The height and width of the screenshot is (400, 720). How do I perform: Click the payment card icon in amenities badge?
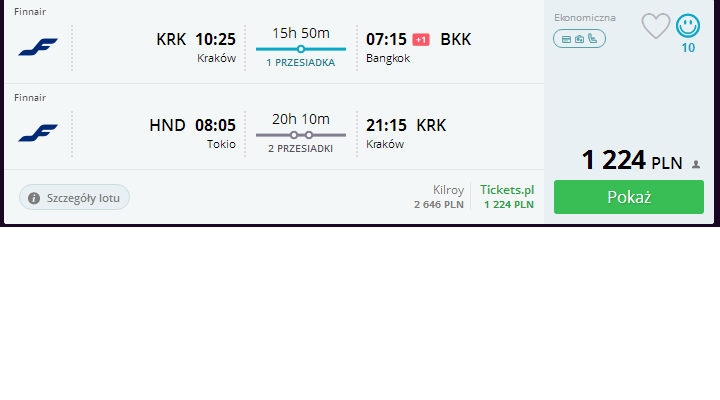[x=567, y=39]
